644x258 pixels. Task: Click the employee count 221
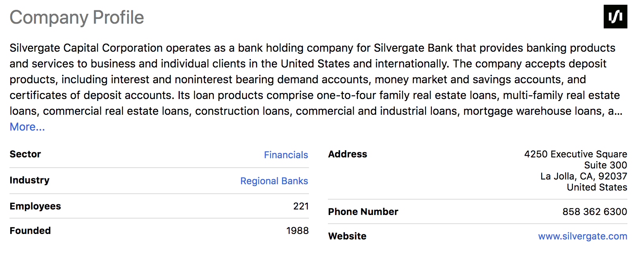301,206
